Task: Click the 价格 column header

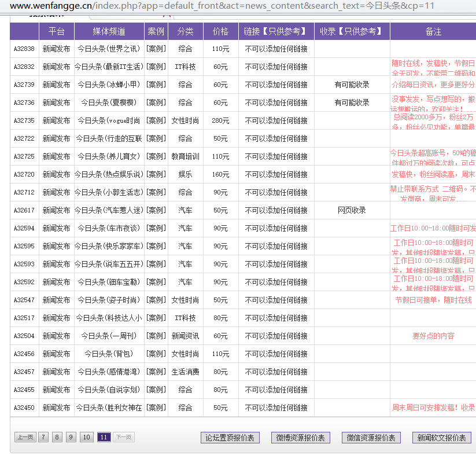Action: tap(220, 31)
